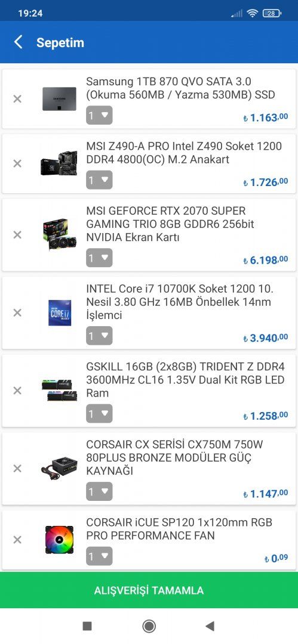Open the RTX 2070 SUPER product thumbnail
This screenshot has width=298, height=644.
click(60, 234)
